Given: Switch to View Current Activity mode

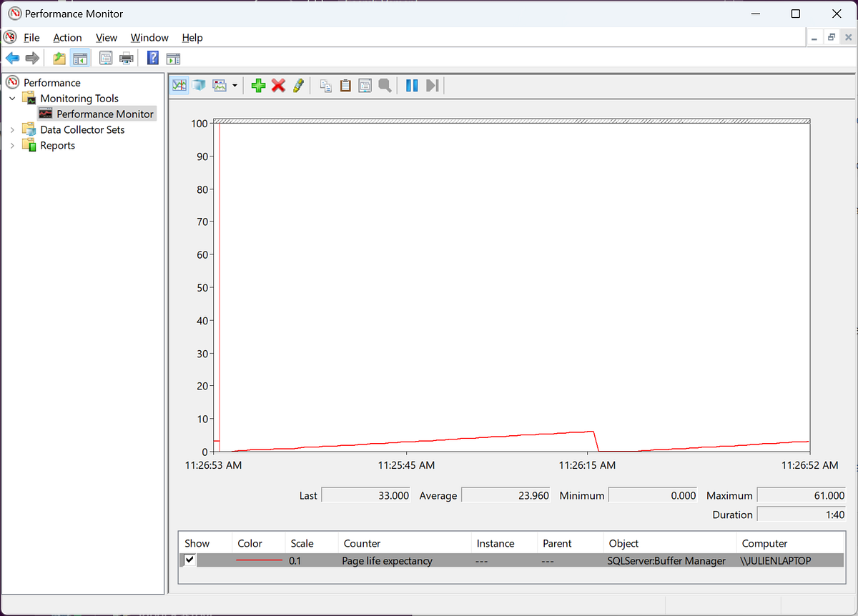Looking at the screenshot, I should point(178,85).
